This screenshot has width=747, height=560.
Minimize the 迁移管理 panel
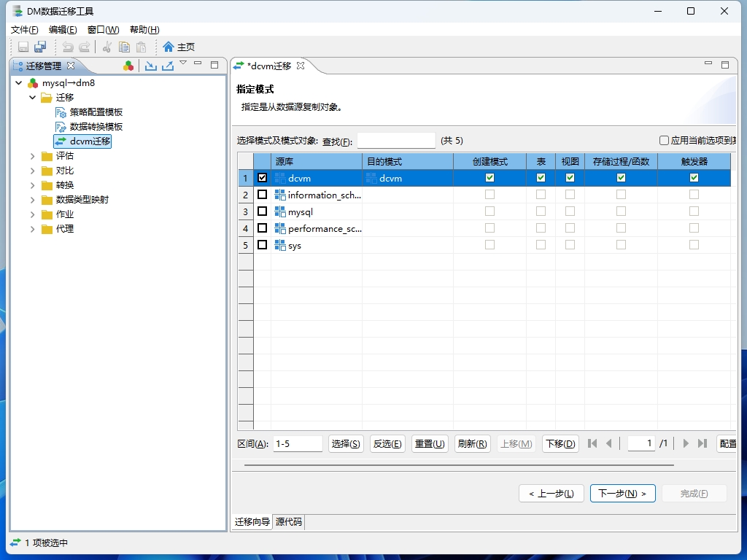tap(198, 63)
